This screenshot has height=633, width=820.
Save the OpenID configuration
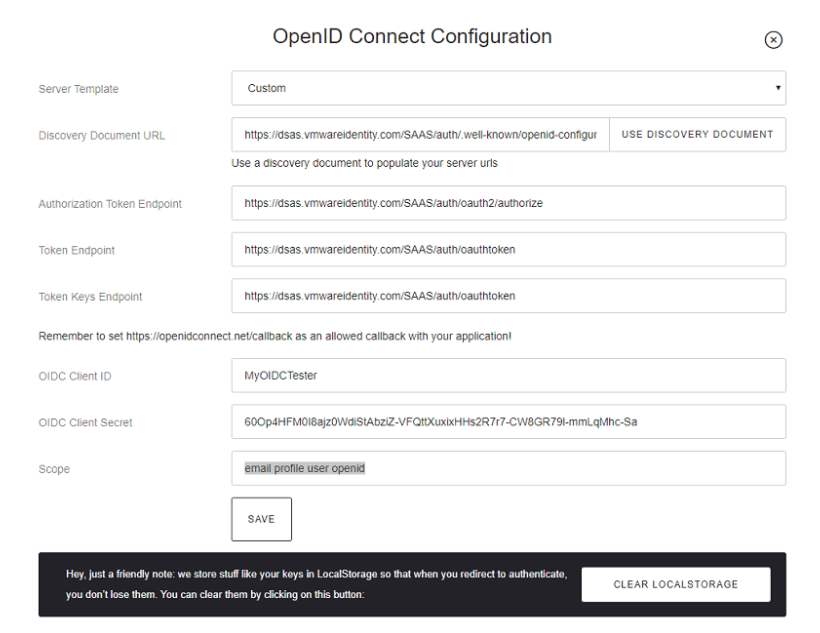[261, 519]
